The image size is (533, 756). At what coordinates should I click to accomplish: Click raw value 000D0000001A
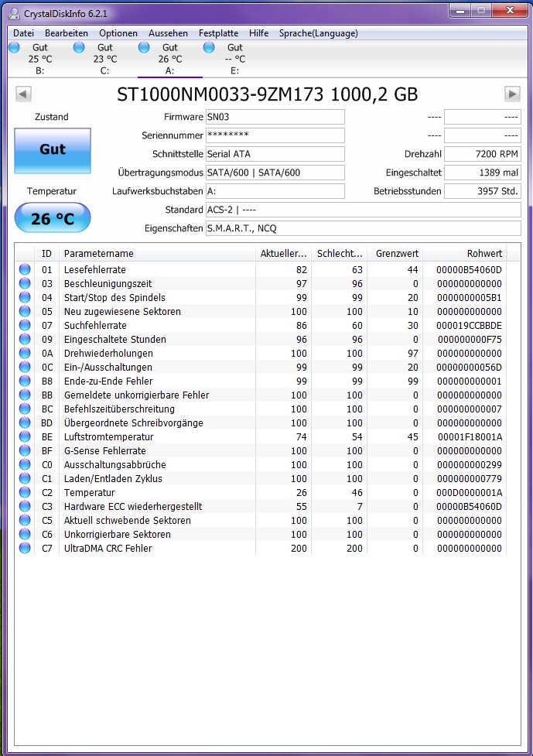tap(469, 493)
